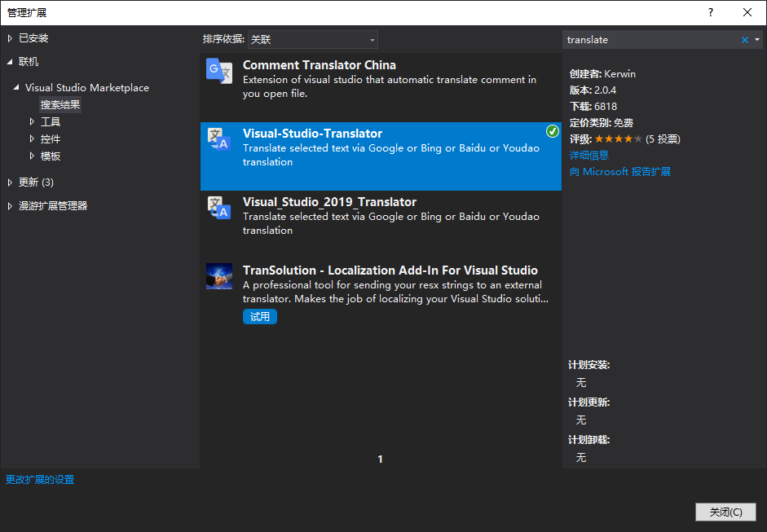Collapse the 联机 tree node

coord(11,62)
